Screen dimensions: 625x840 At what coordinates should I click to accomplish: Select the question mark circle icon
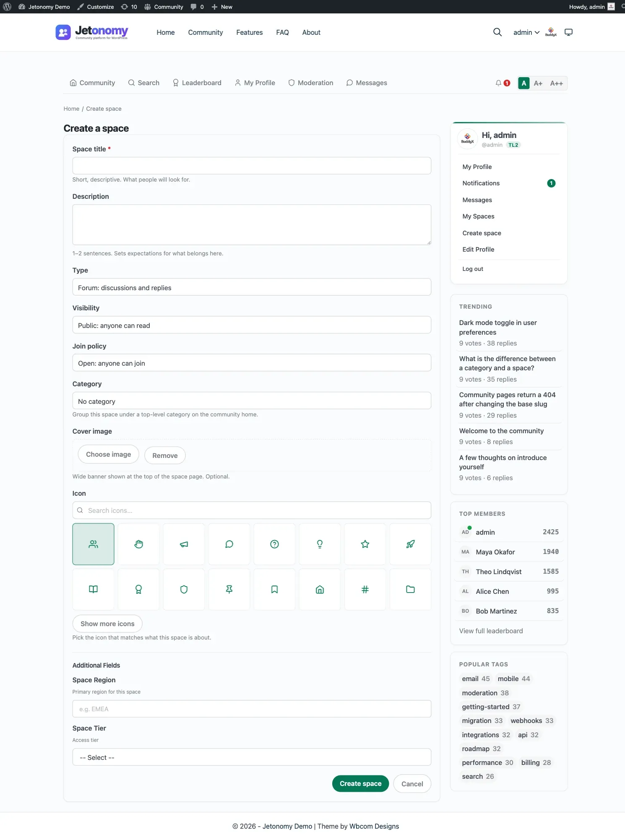coord(275,544)
